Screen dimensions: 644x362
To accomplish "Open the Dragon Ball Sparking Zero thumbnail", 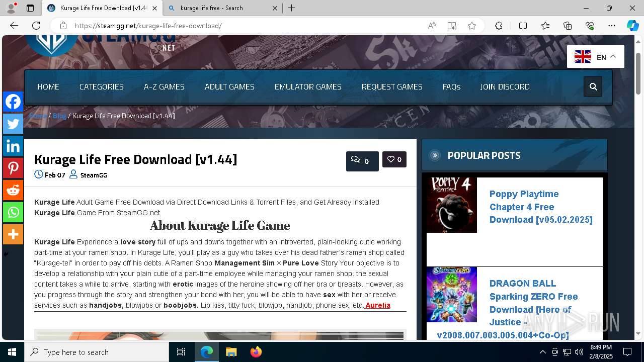I will click(x=452, y=295).
